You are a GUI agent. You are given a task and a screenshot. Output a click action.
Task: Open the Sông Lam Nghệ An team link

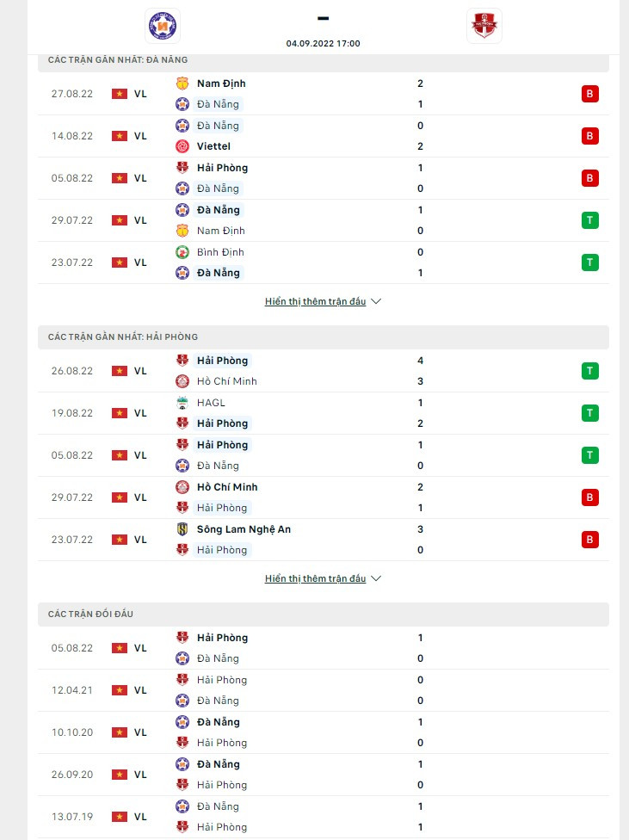[x=244, y=529]
